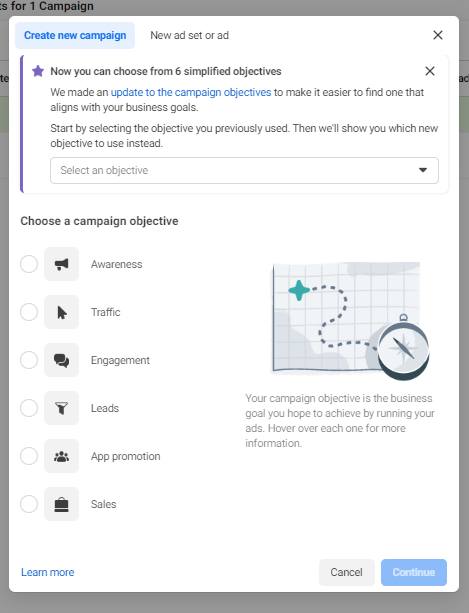Click the App promotion people icon
The height and width of the screenshot is (613, 469).
61,456
